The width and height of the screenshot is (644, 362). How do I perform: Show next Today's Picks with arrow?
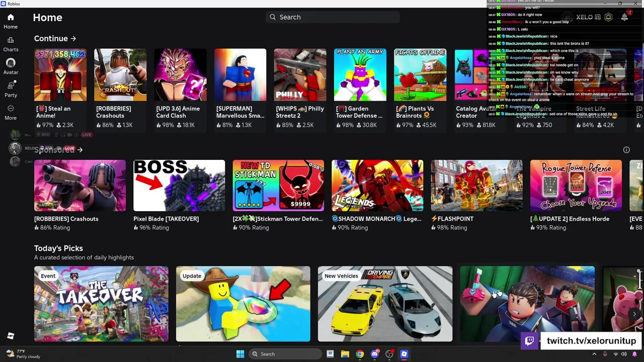(x=635, y=314)
